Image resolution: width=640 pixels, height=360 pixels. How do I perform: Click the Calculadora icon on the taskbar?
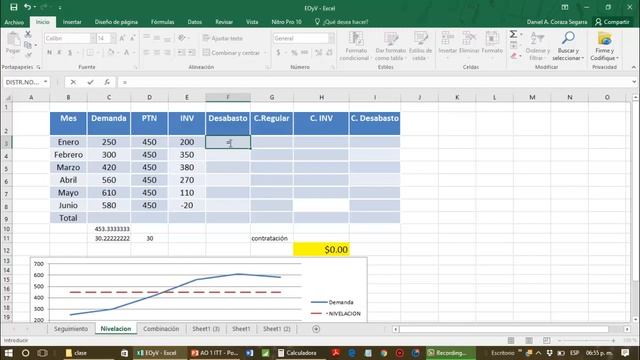point(281,353)
